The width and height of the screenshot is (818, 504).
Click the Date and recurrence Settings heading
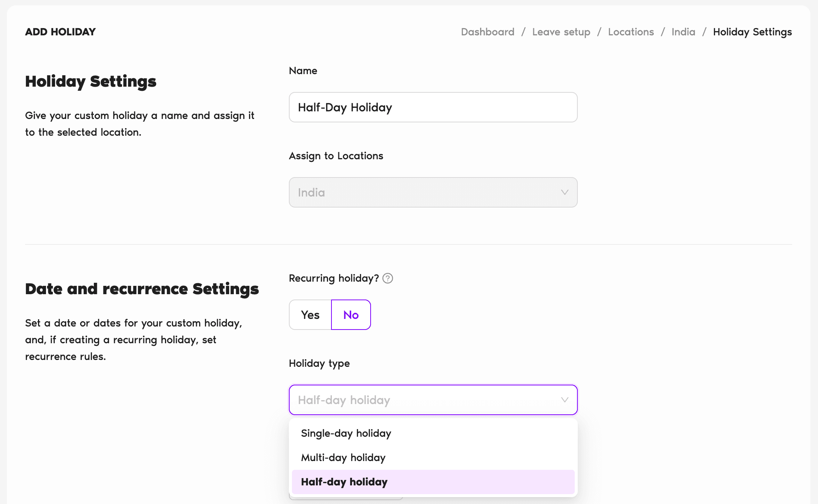pyautogui.click(x=142, y=289)
